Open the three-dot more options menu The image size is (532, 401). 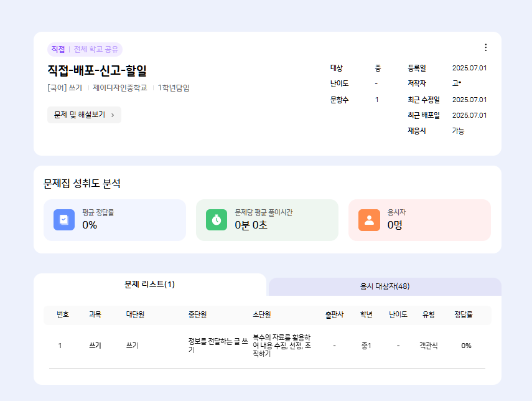(486, 47)
